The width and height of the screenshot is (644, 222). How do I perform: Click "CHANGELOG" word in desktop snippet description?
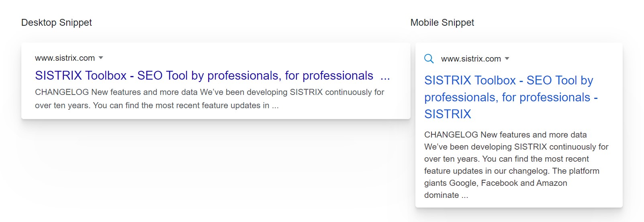pyautogui.click(x=61, y=92)
